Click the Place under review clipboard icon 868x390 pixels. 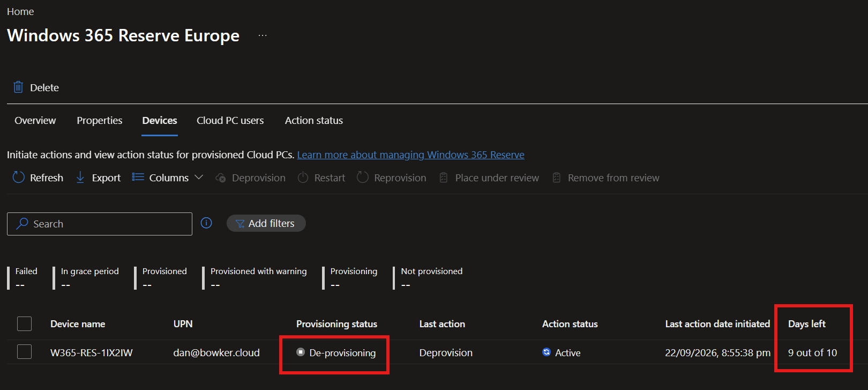[444, 178]
